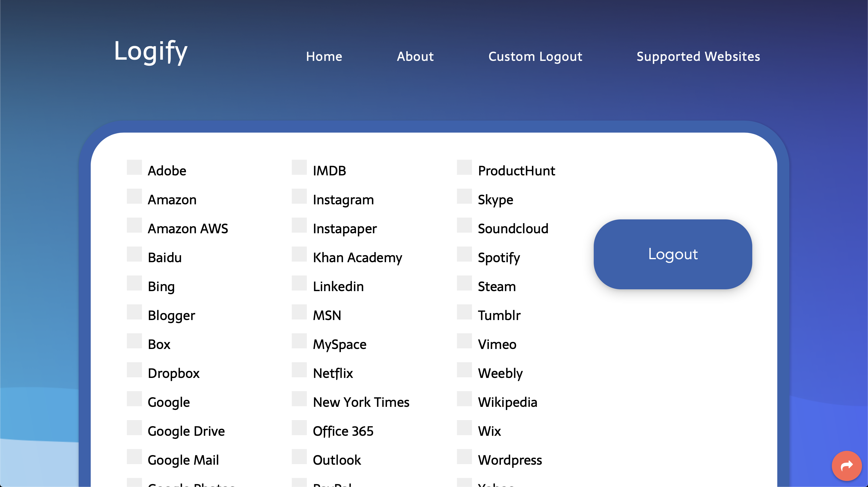The height and width of the screenshot is (487, 868).
Task: Click the "Steam" label text
Action: click(x=497, y=287)
